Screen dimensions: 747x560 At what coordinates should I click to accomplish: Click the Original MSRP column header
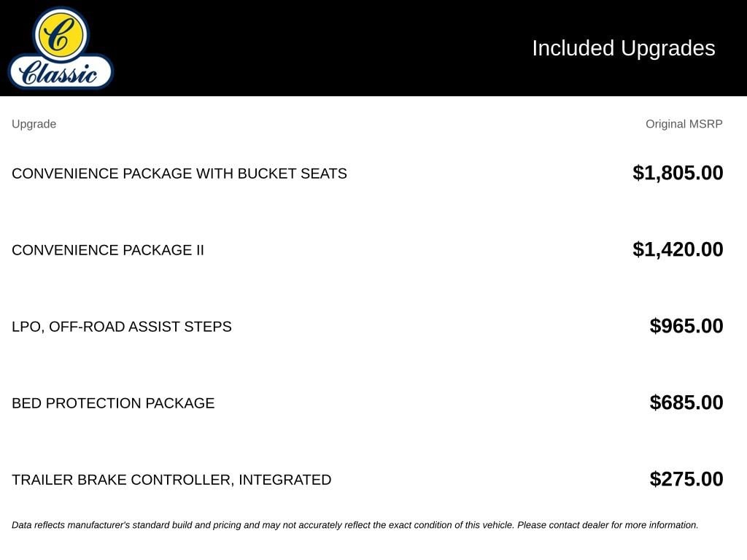(x=684, y=124)
